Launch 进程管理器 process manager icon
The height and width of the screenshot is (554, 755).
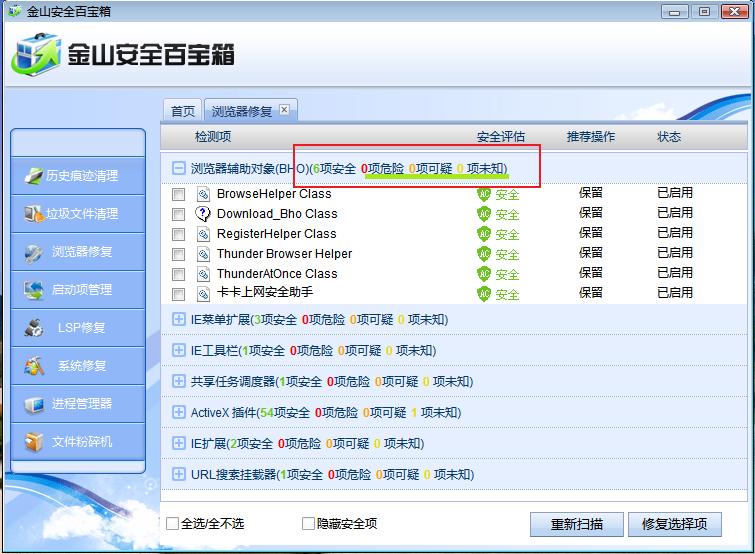(x=34, y=404)
